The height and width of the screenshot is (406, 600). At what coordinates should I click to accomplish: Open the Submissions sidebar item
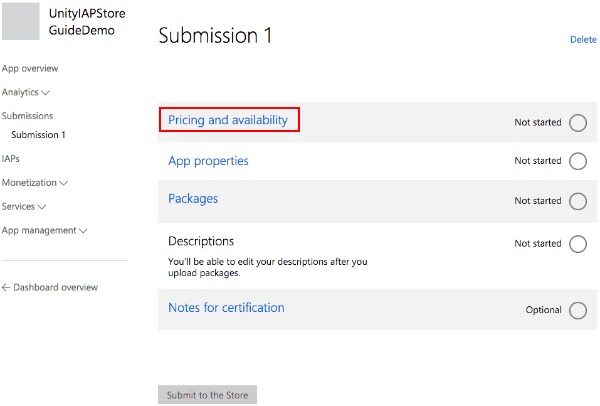[x=28, y=116]
